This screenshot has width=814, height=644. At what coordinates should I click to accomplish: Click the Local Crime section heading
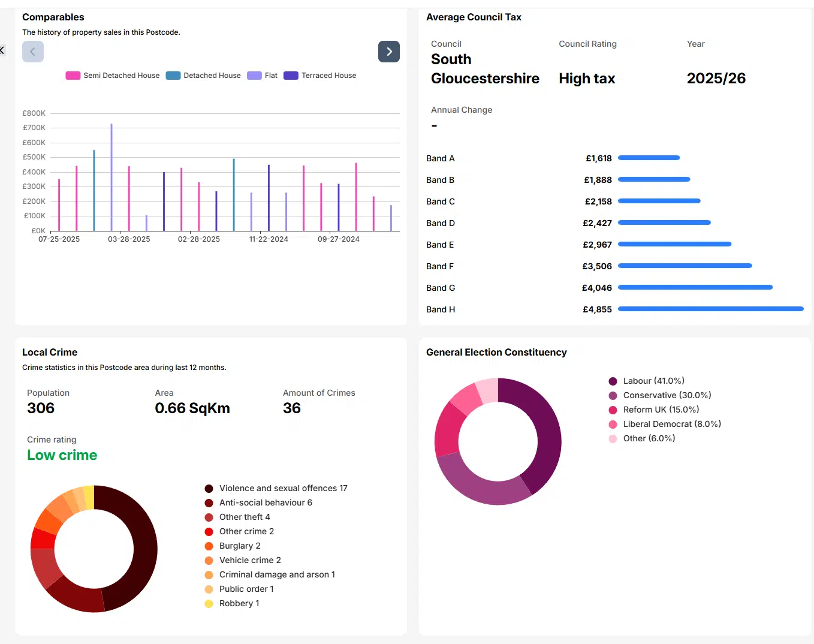coord(50,353)
